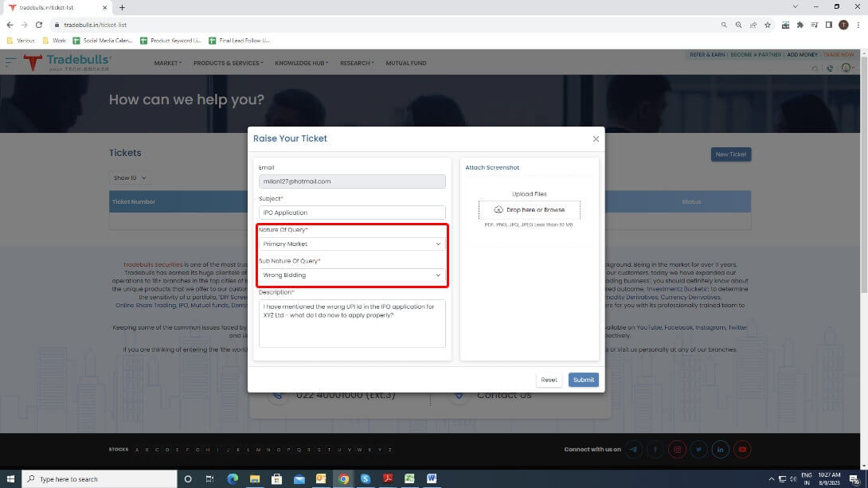
Task: Expand the Nature Of Query dropdown
Action: point(351,244)
